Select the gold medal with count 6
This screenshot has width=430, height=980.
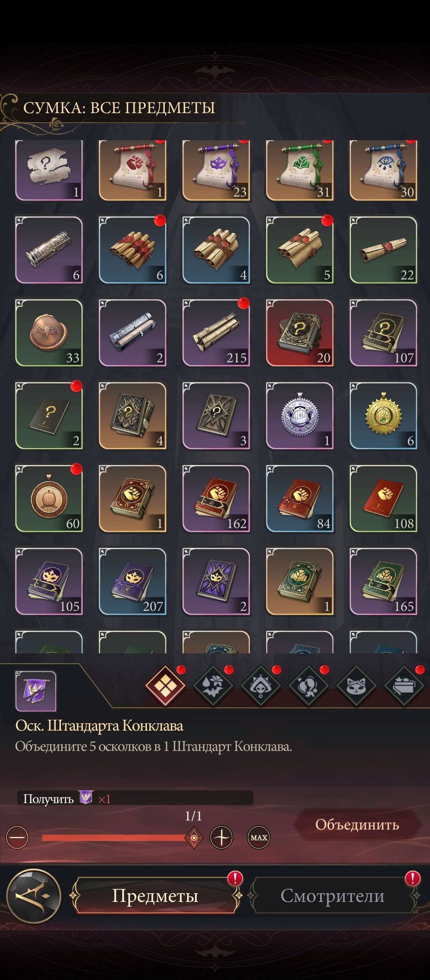tap(383, 416)
